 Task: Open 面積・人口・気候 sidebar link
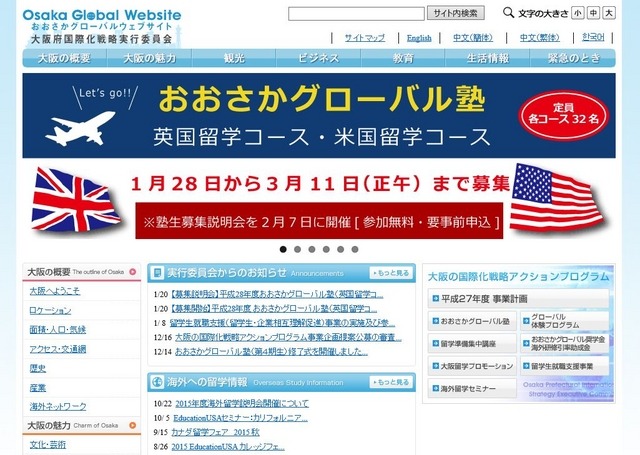click(58, 330)
